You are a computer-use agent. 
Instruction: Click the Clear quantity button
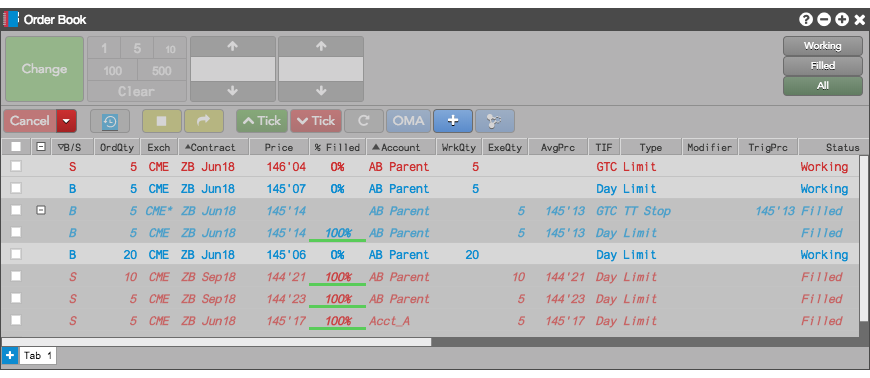137,91
